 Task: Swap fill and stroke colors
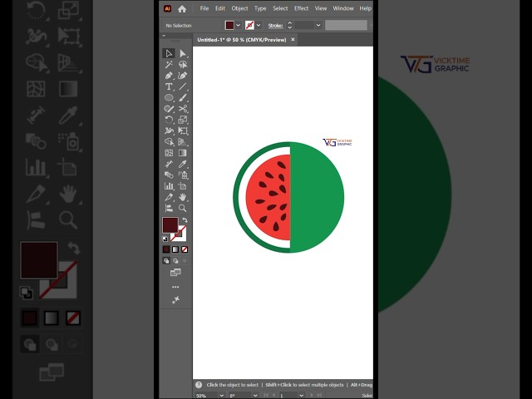[185, 219]
